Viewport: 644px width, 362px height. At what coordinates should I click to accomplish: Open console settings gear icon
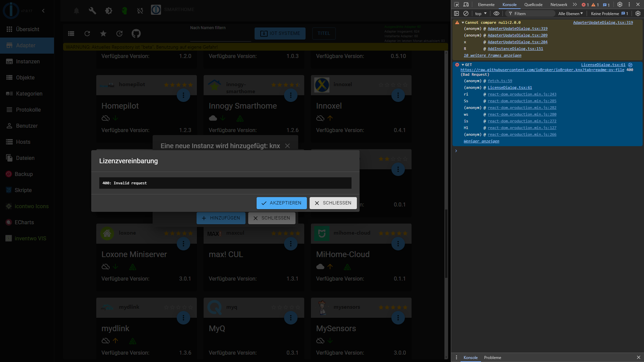pyautogui.click(x=638, y=14)
